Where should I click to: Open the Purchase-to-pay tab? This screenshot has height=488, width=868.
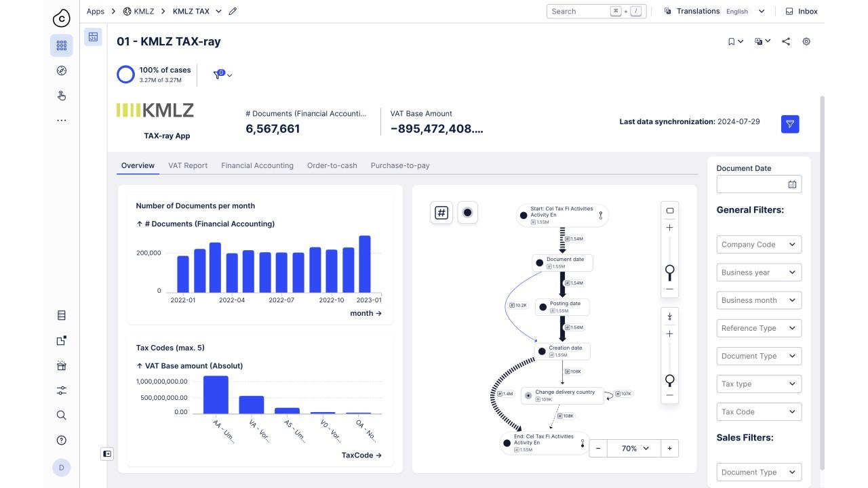399,165
